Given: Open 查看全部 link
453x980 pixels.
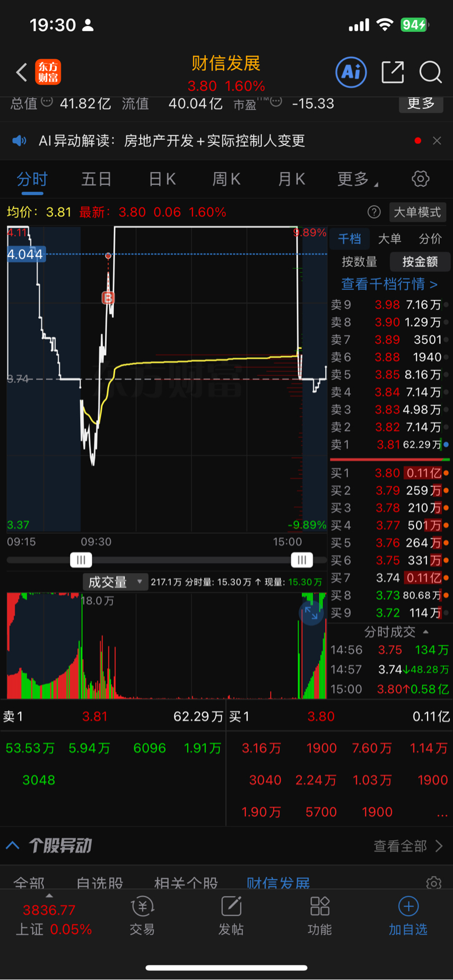Looking at the screenshot, I should click(x=408, y=846).
